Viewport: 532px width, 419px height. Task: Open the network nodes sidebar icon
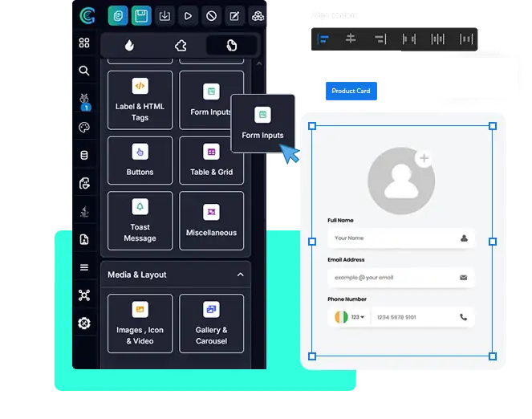[x=84, y=295]
